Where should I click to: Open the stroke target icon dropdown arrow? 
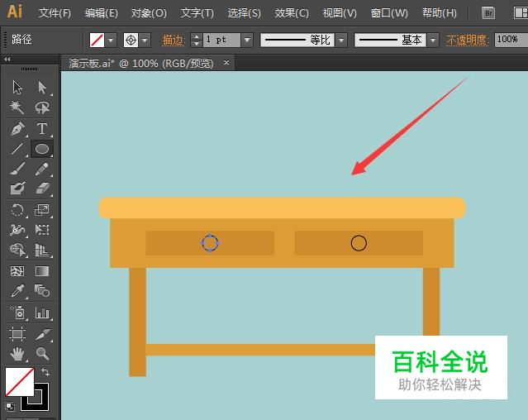(x=145, y=41)
